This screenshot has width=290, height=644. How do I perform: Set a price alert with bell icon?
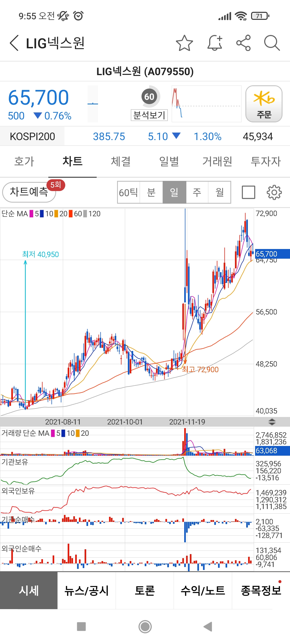[215, 43]
